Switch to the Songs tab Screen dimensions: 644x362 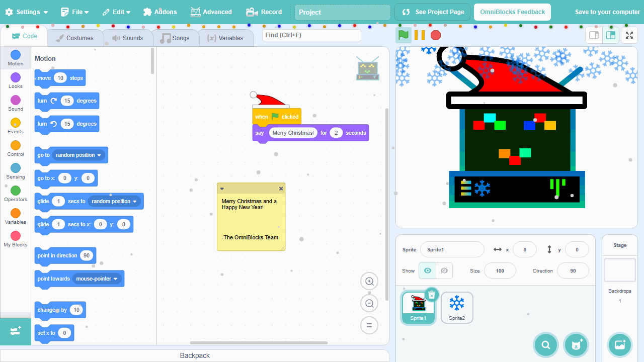pyautogui.click(x=175, y=38)
